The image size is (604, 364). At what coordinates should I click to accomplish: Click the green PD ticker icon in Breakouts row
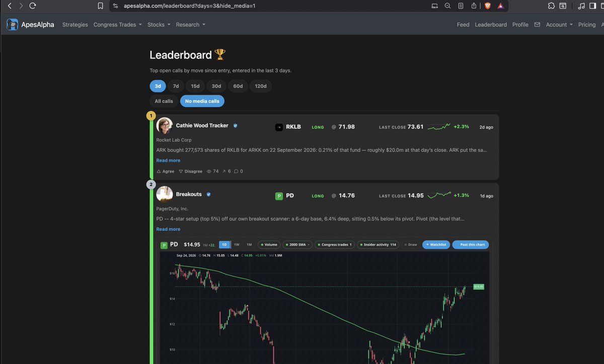tap(279, 196)
